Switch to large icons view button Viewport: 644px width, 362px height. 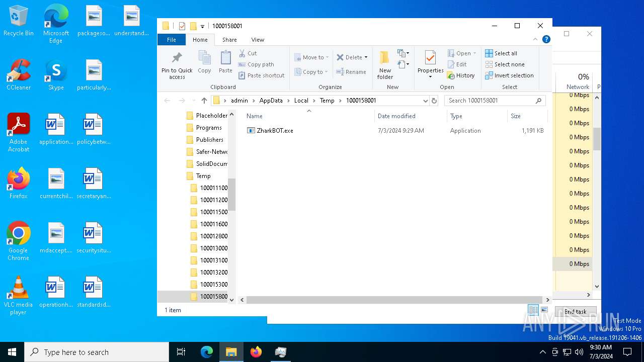pyautogui.click(x=544, y=310)
